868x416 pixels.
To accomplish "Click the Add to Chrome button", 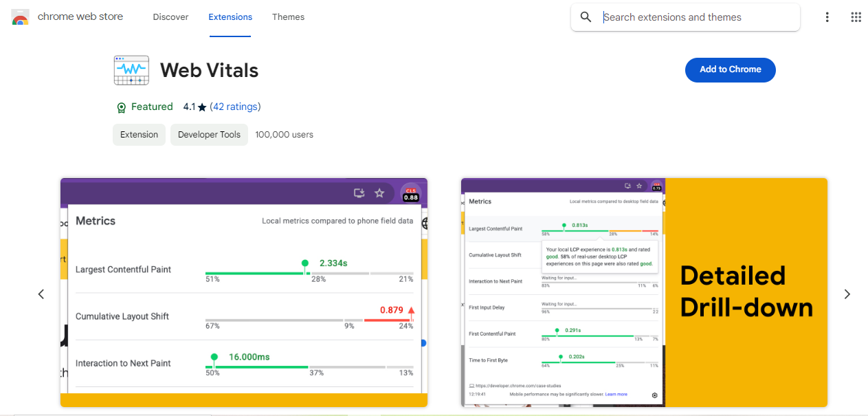I will [x=731, y=69].
